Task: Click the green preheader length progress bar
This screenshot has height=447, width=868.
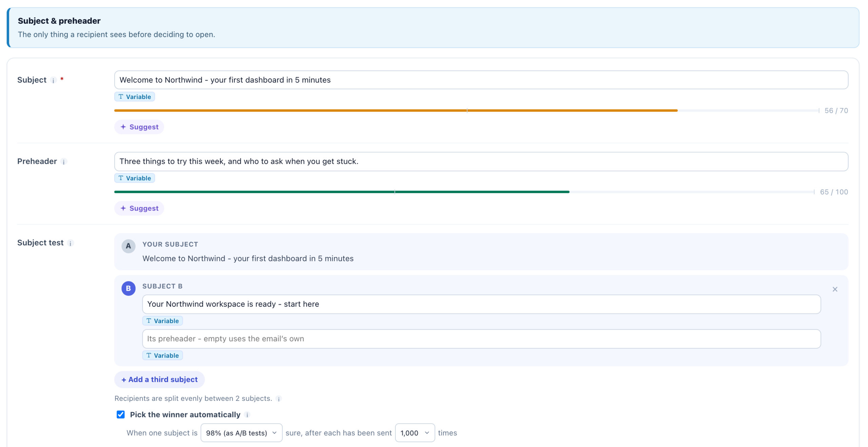Action: click(342, 192)
